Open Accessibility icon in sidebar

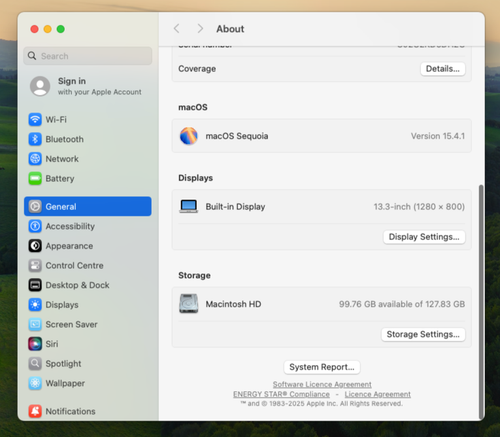35,226
